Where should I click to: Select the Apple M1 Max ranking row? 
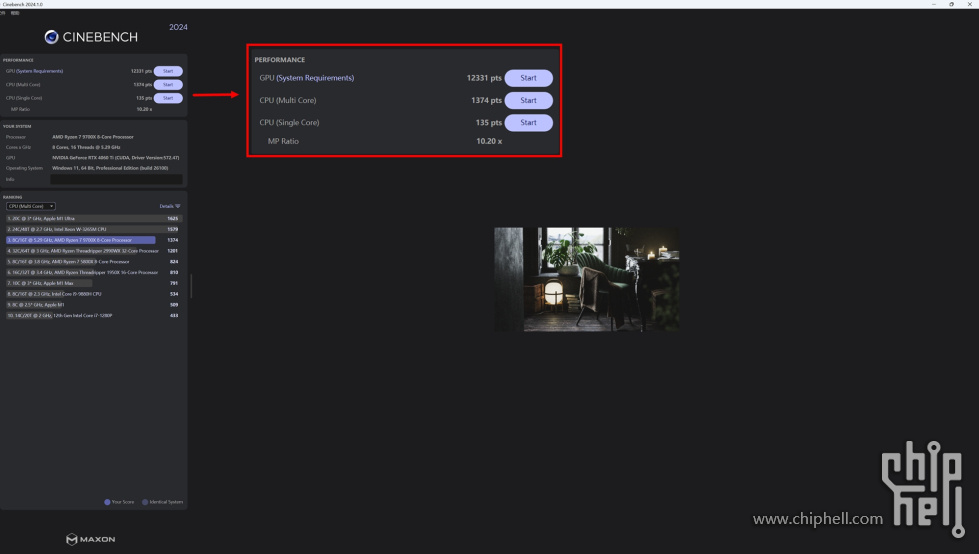coord(93,283)
